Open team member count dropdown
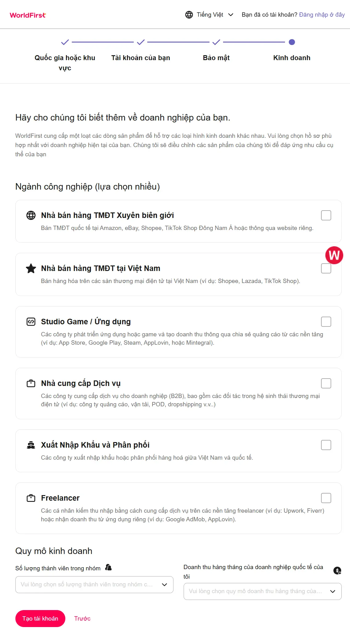The image size is (350, 644). 94,585
